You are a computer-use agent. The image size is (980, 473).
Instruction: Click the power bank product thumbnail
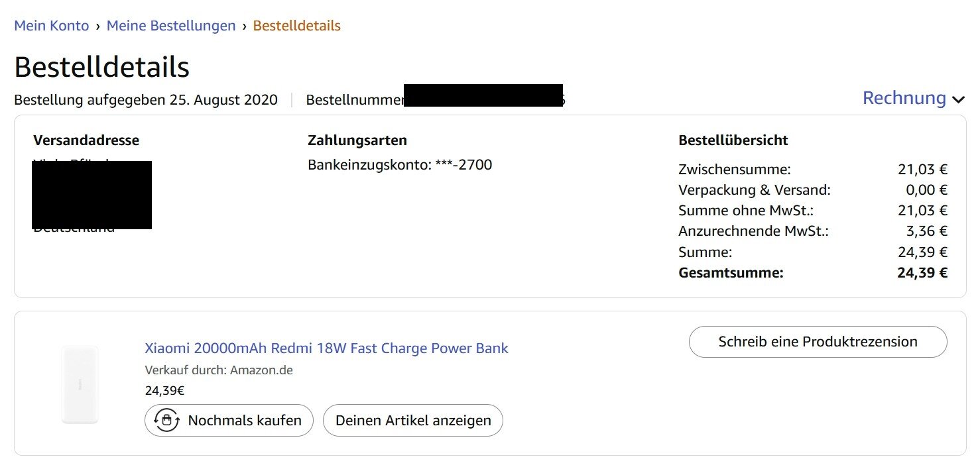[x=80, y=384]
